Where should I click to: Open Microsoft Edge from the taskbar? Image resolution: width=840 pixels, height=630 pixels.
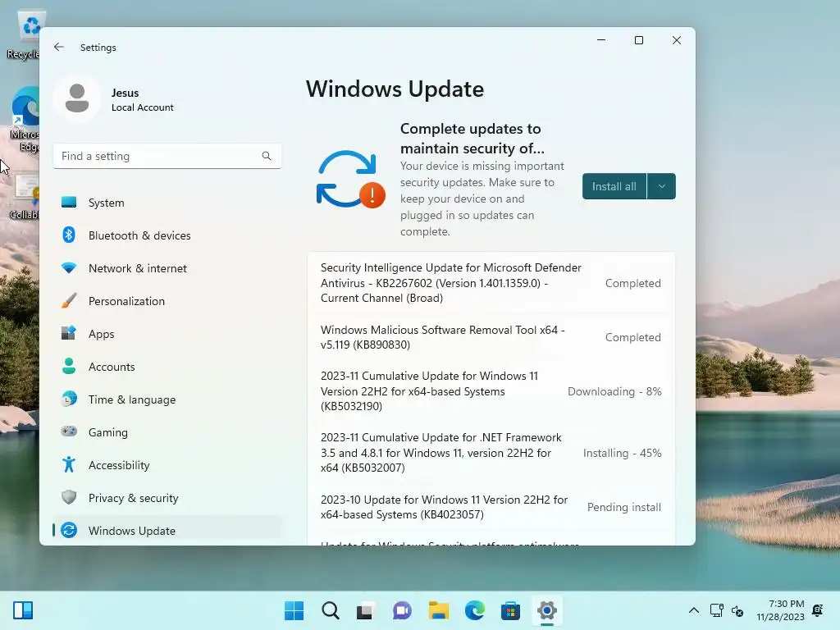pos(475,610)
